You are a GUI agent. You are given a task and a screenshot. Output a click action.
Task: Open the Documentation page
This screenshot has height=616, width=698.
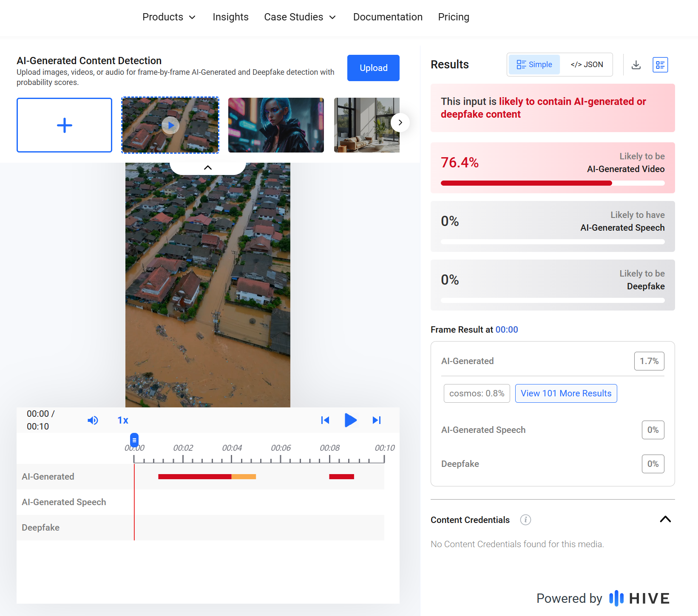[x=388, y=17]
